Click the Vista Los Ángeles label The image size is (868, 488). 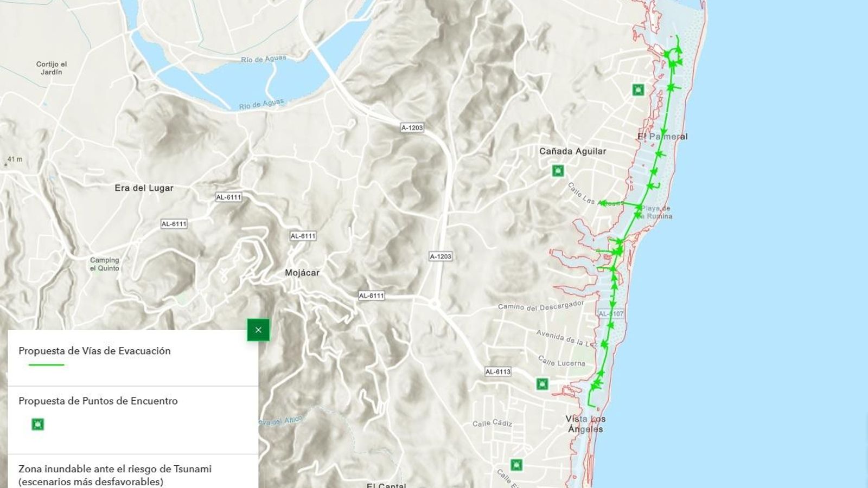[585, 424]
